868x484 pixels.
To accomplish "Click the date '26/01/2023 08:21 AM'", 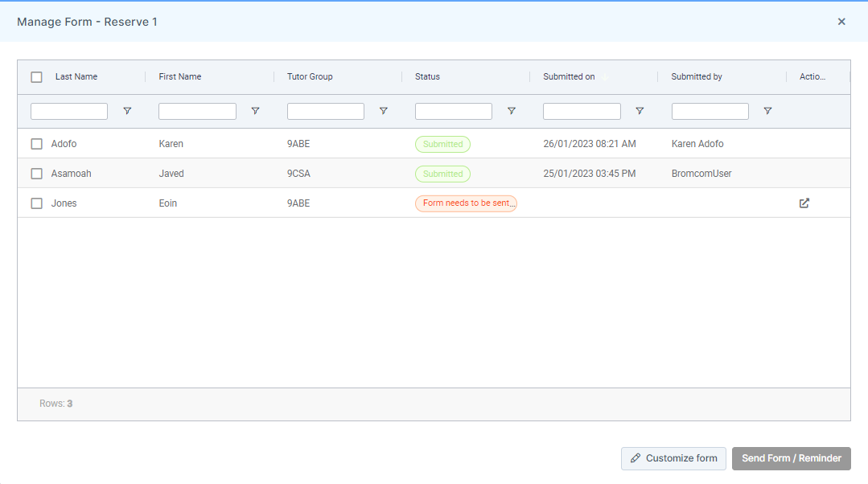I will pos(590,144).
